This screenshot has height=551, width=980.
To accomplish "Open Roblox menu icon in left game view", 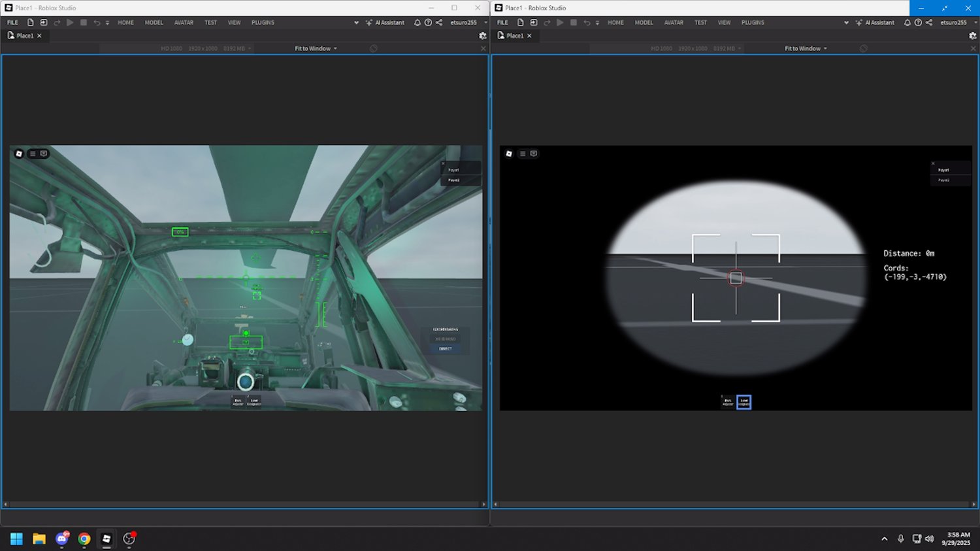I will [19, 154].
